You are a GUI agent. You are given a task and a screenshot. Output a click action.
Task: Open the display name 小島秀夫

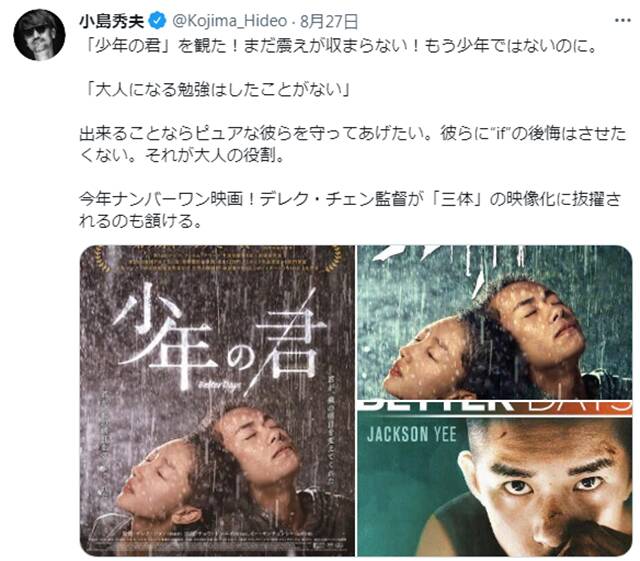pos(112,21)
